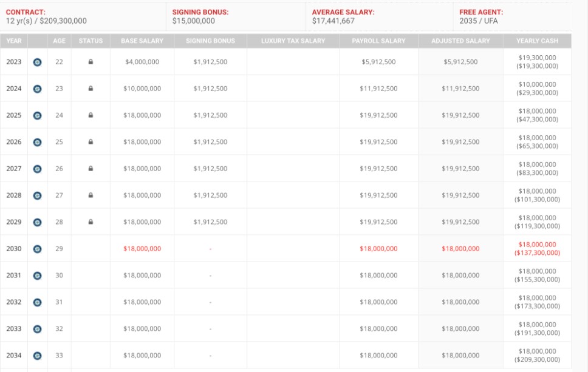Click the lock status icon for 2028
This screenshot has height=372, width=588.
(91, 195)
